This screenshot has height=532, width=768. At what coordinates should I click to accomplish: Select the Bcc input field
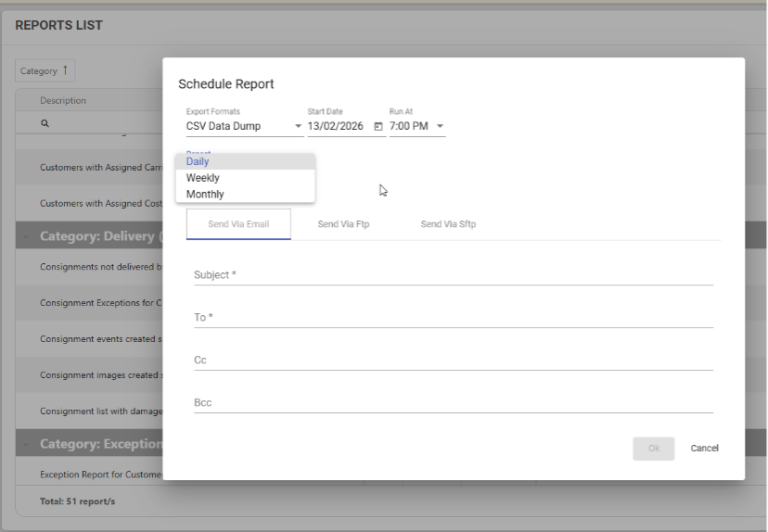click(x=453, y=402)
